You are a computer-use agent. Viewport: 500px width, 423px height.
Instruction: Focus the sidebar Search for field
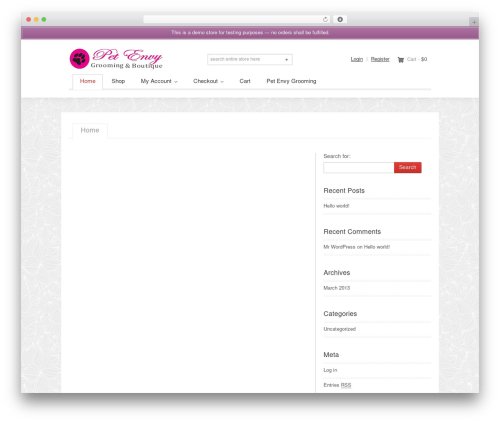359,167
